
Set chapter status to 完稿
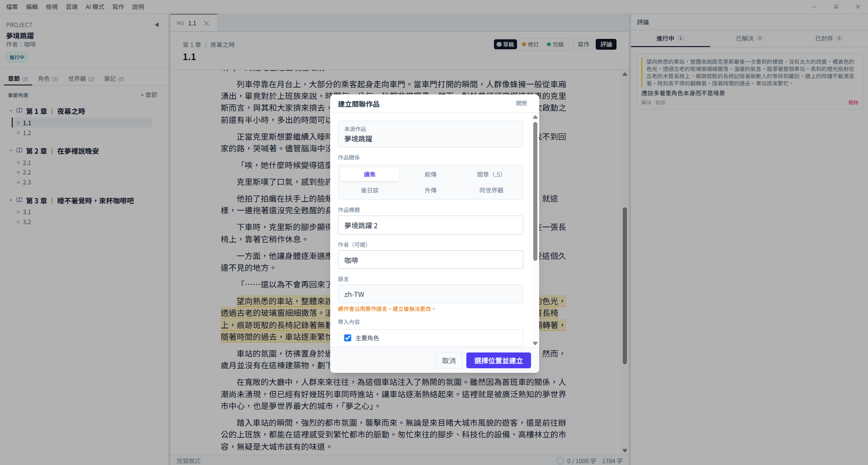pos(555,44)
